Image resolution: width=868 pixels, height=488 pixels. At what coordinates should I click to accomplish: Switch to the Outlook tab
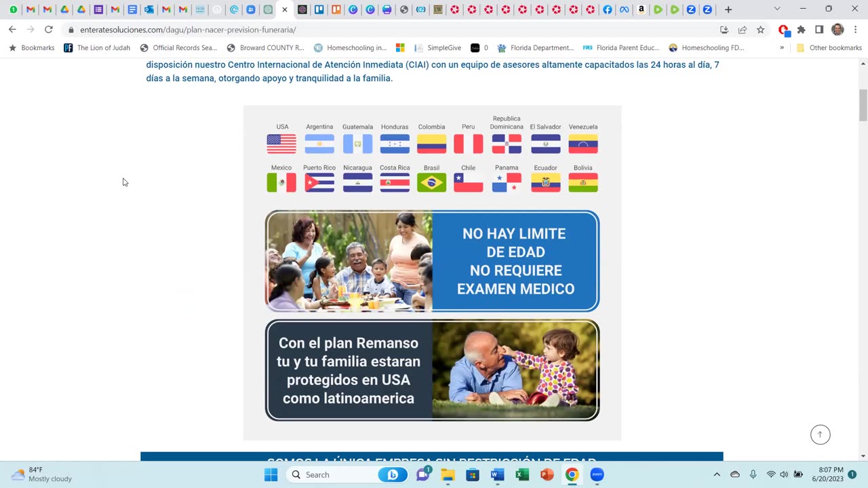(x=149, y=9)
